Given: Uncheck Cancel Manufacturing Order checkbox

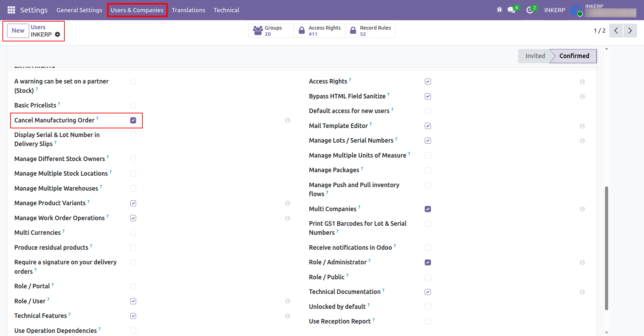Looking at the screenshot, I should click(x=133, y=120).
